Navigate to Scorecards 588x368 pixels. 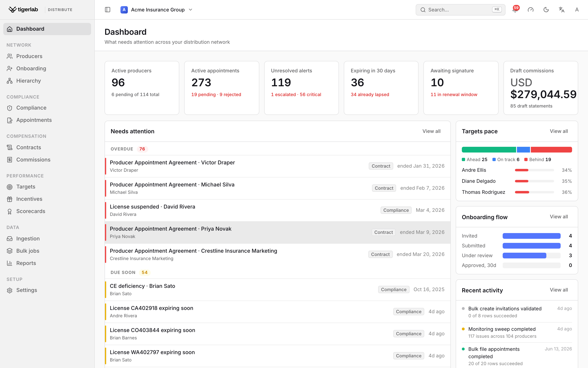(x=47, y=211)
